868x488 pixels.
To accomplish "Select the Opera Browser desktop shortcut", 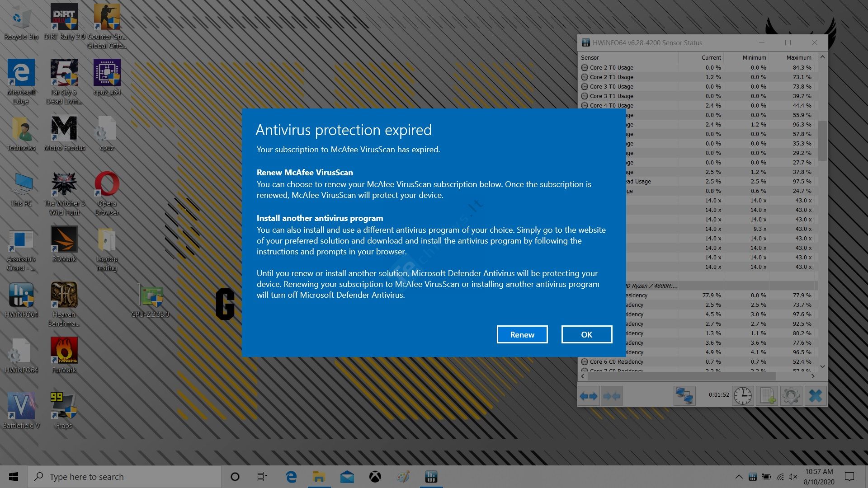I will 107,194.
